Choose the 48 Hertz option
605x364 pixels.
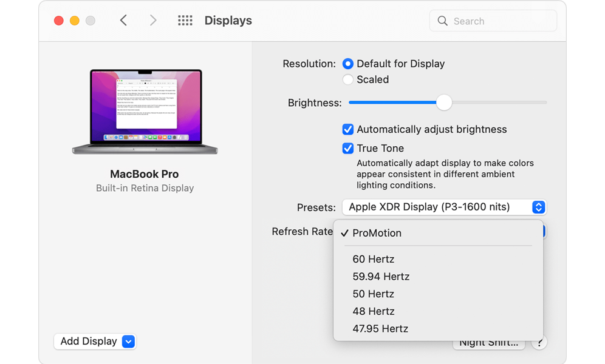point(373,311)
